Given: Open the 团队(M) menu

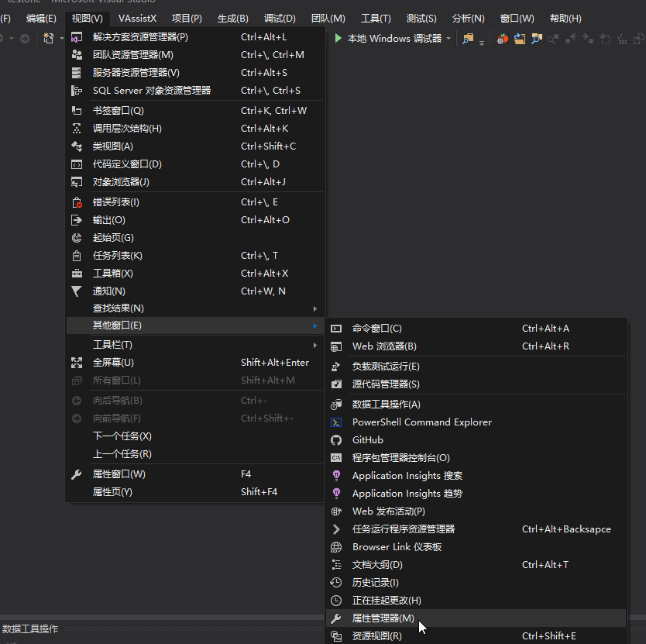Looking at the screenshot, I should (328, 18).
